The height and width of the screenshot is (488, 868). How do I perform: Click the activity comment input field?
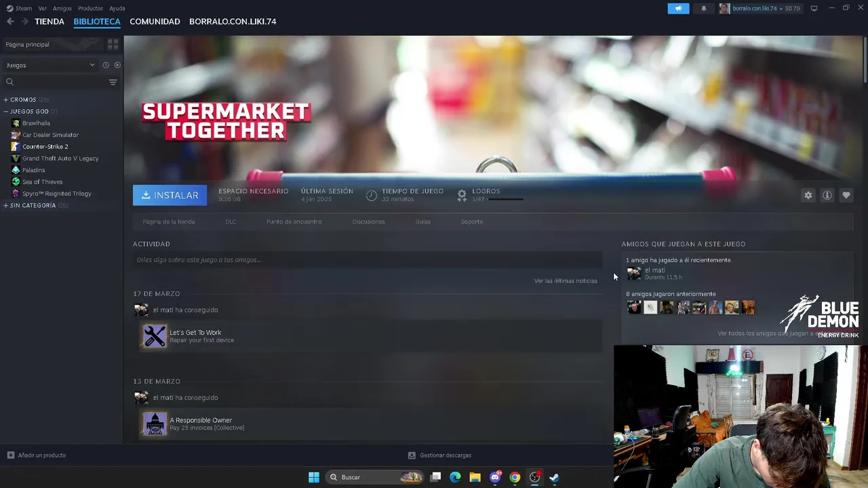point(368,260)
